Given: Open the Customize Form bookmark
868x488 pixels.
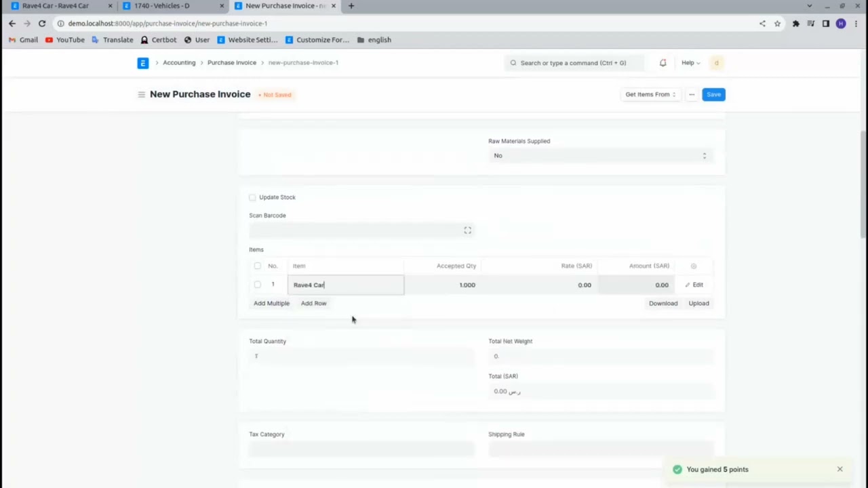Looking at the screenshot, I should coord(317,39).
